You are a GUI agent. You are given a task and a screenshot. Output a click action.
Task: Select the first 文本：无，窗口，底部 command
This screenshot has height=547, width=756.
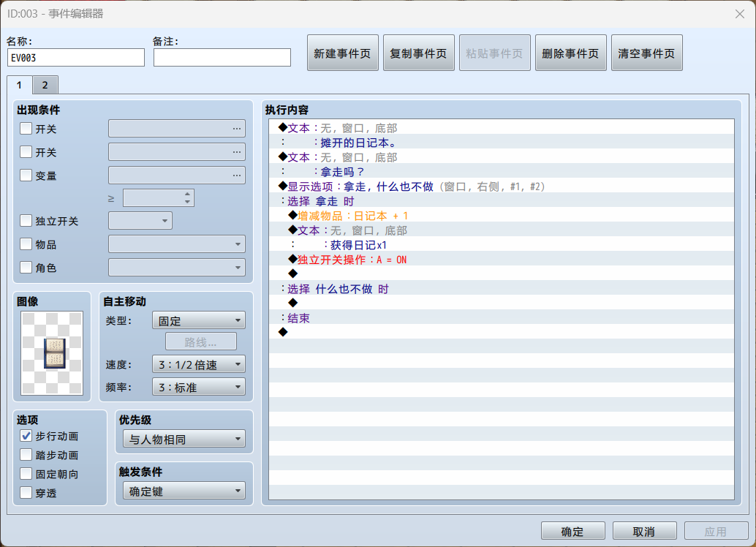point(502,128)
